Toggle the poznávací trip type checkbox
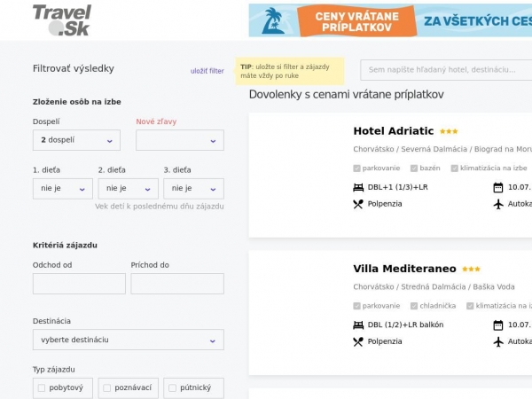This screenshot has height=399, width=532. 107,387
